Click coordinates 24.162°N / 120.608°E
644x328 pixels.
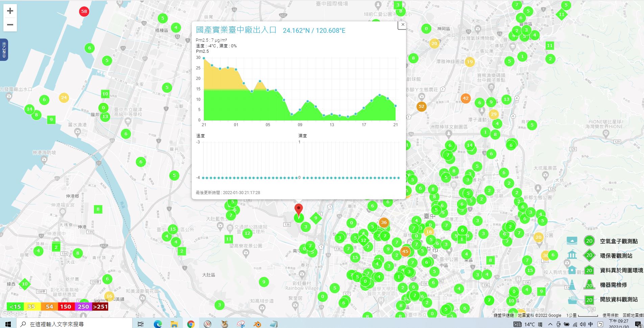pos(314,30)
